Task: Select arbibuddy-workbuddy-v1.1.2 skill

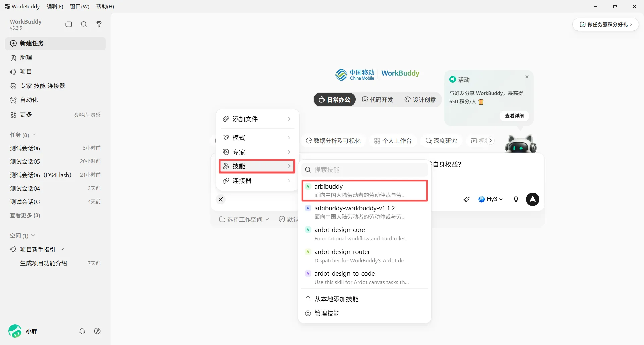Action: click(x=365, y=212)
